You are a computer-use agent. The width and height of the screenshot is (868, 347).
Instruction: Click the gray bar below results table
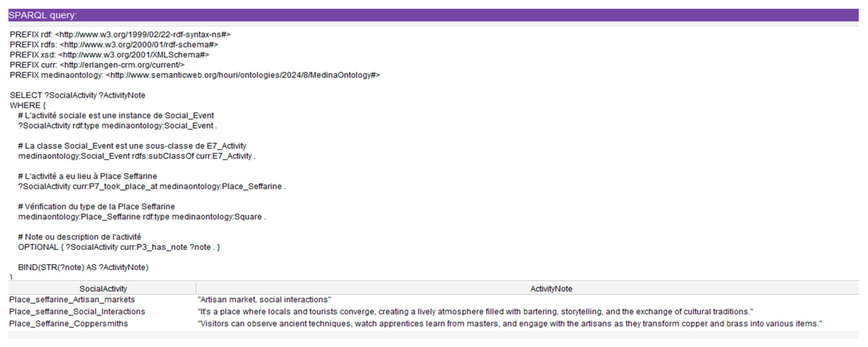coord(433,335)
